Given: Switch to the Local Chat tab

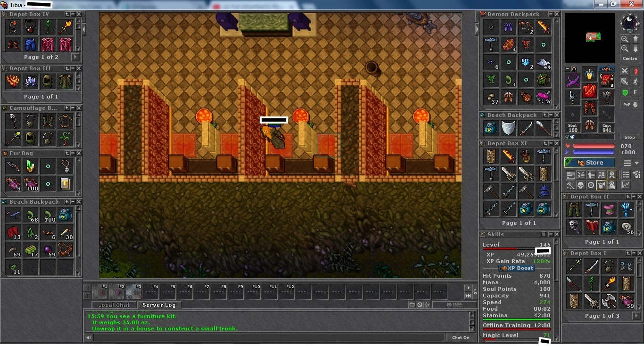Looking at the screenshot, I should click(114, 305).
